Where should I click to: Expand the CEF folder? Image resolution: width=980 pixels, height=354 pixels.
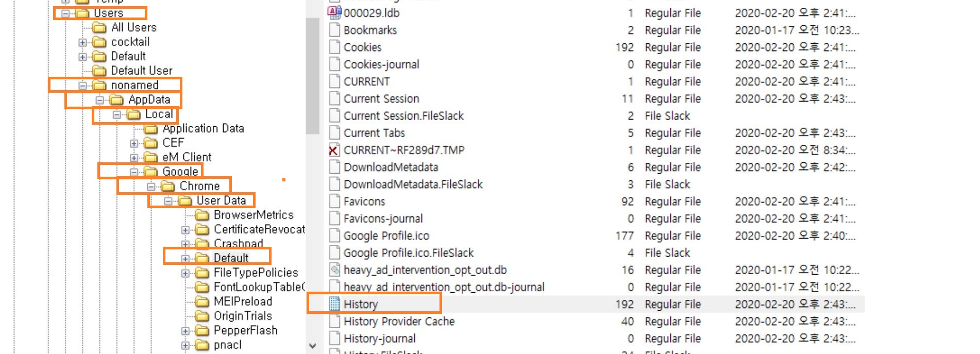pos(134,143)
